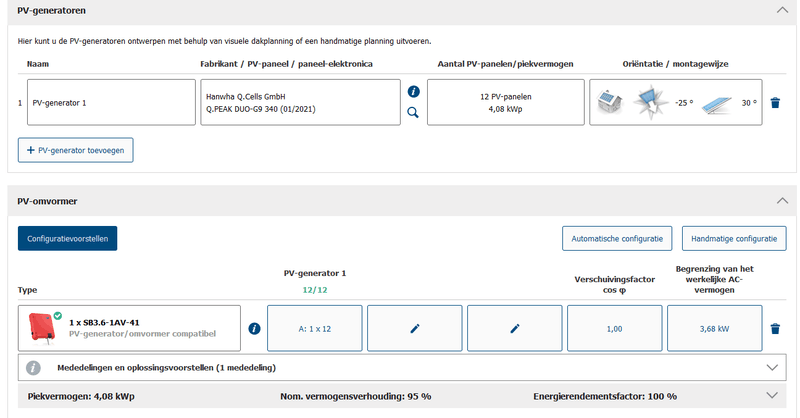This screenshot has width=800, height=418.
Task: Click the house with solar roof icon
Action: [x=610, y=102]
